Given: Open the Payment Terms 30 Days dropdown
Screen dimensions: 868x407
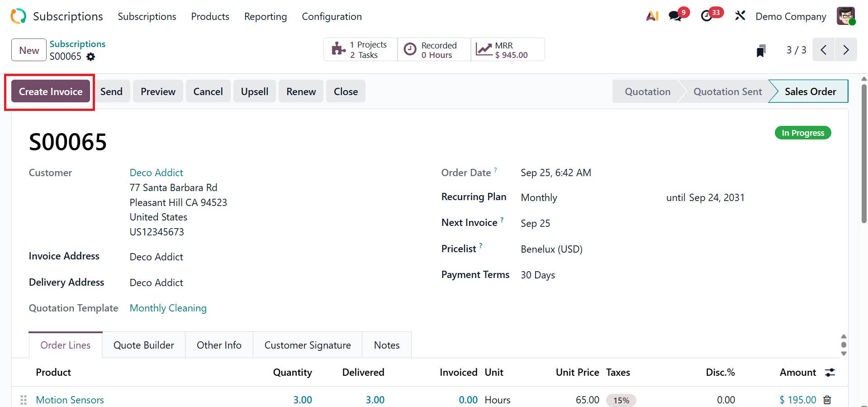Looking at the screenshot, I should (538, 275).
